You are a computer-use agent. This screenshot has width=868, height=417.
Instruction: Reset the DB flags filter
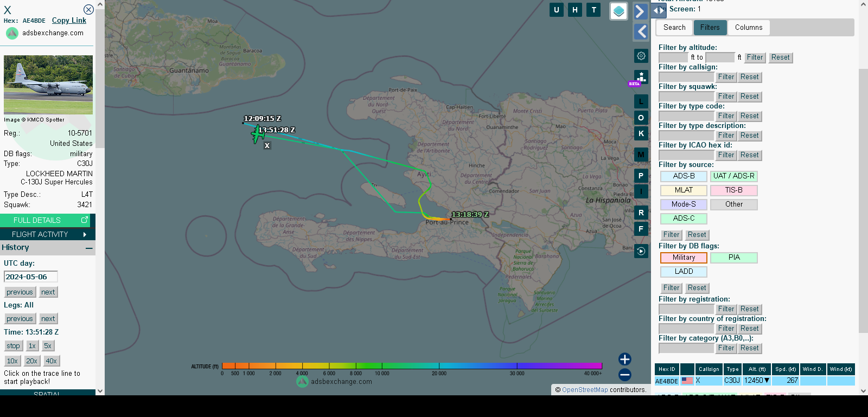tap(697, 288)
